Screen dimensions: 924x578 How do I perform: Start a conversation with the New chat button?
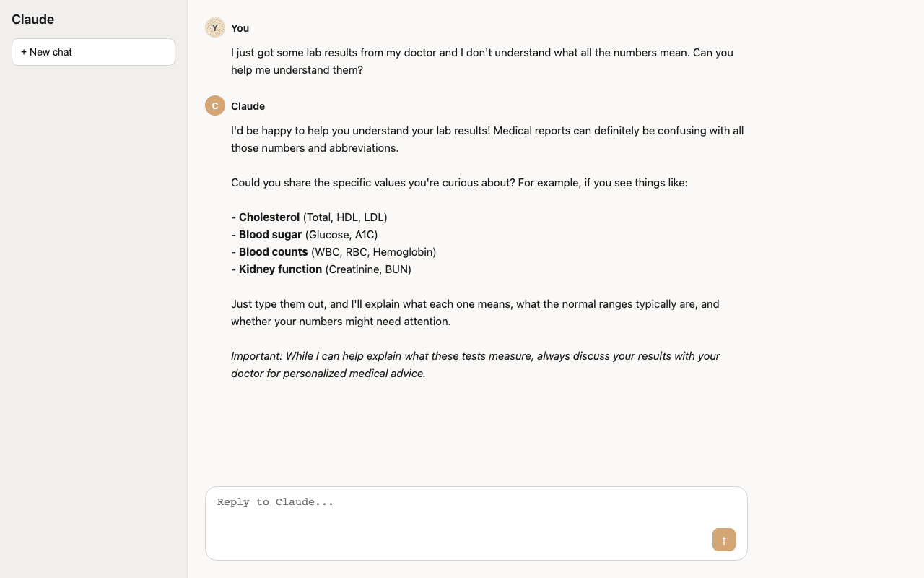point(93,52)
